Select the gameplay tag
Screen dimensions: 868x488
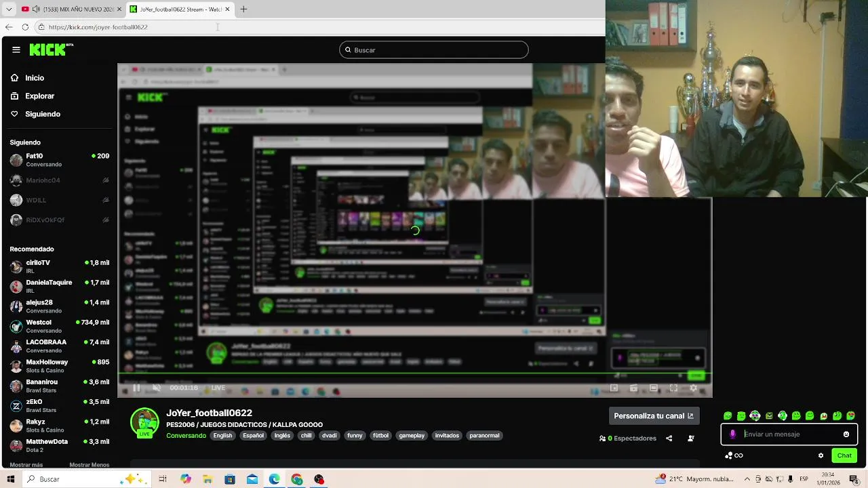point(412,436)
